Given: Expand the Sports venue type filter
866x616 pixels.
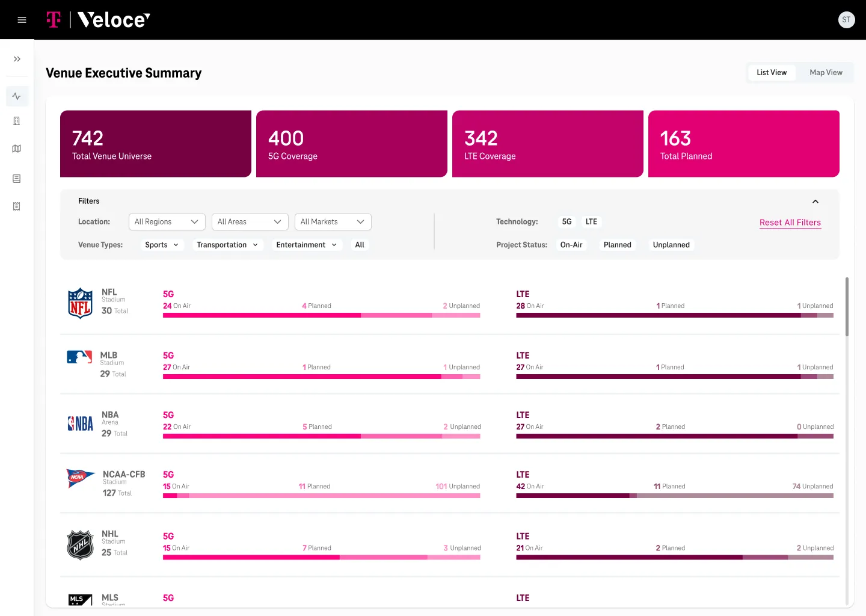Looking at the screenshot, I should click(x=162, y=245).
